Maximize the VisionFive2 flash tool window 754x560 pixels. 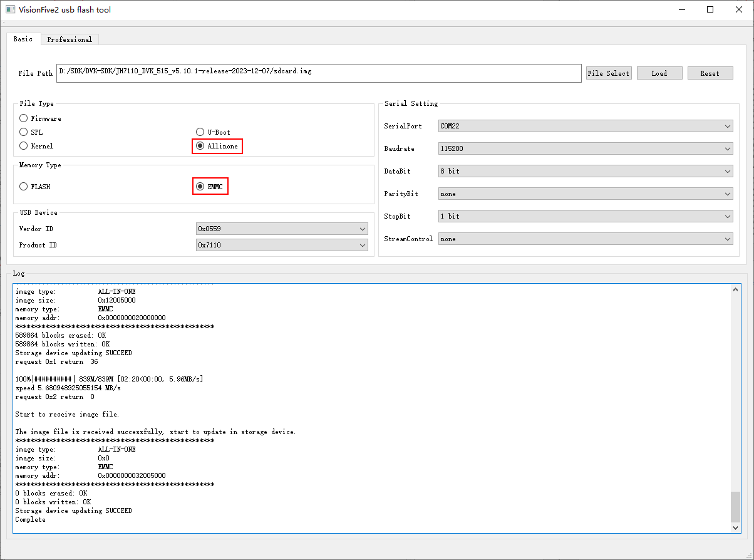point(710,9)
